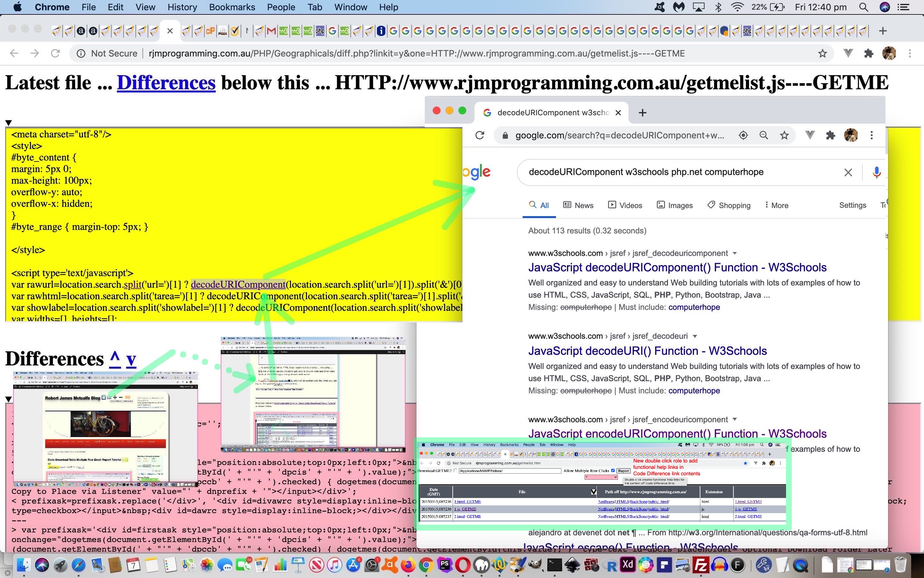Open Google search Settings
The width and height of the screenshot is (924, 578).
852,205
